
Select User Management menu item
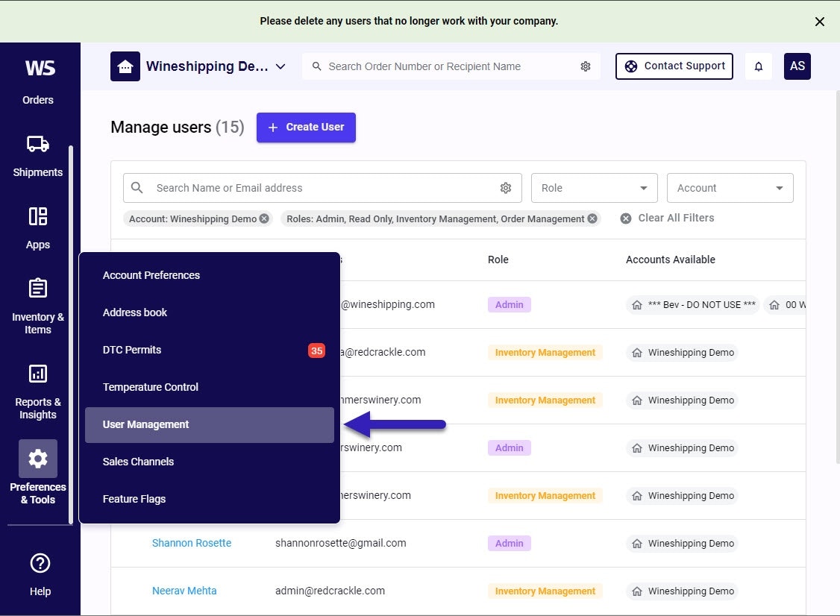tap(210, 424)
